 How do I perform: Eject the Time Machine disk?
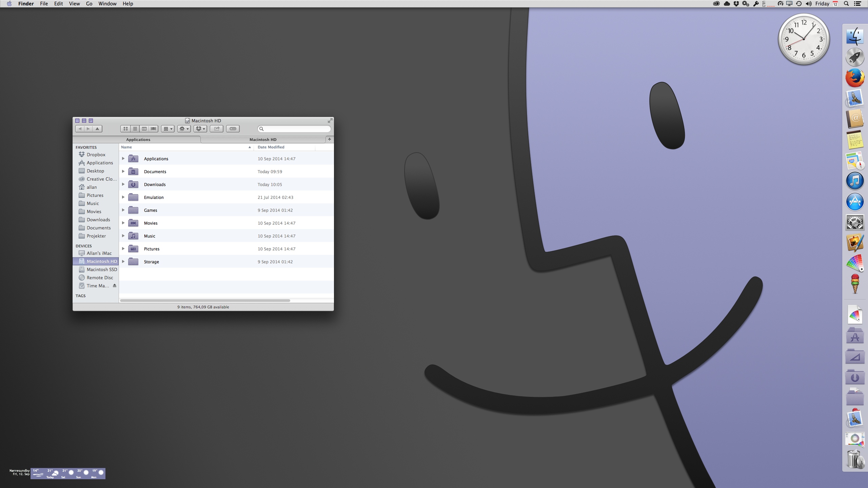(115, 286)
